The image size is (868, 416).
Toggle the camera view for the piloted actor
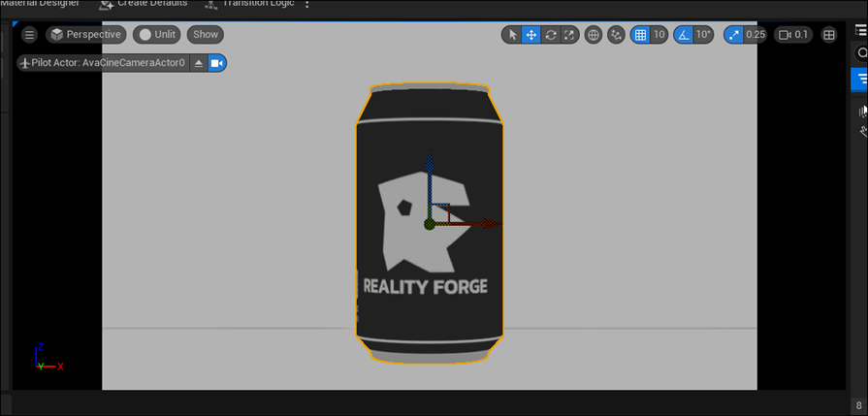[x=216, y=63]
